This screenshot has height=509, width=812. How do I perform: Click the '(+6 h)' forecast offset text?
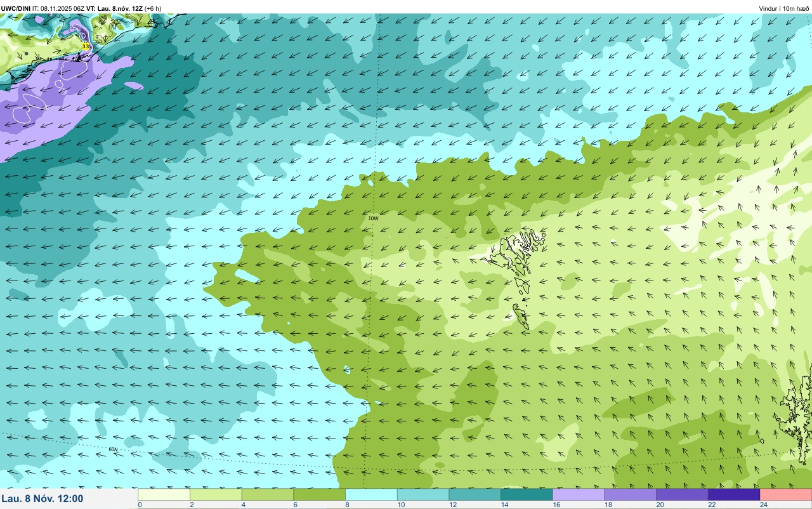(153, 8)
